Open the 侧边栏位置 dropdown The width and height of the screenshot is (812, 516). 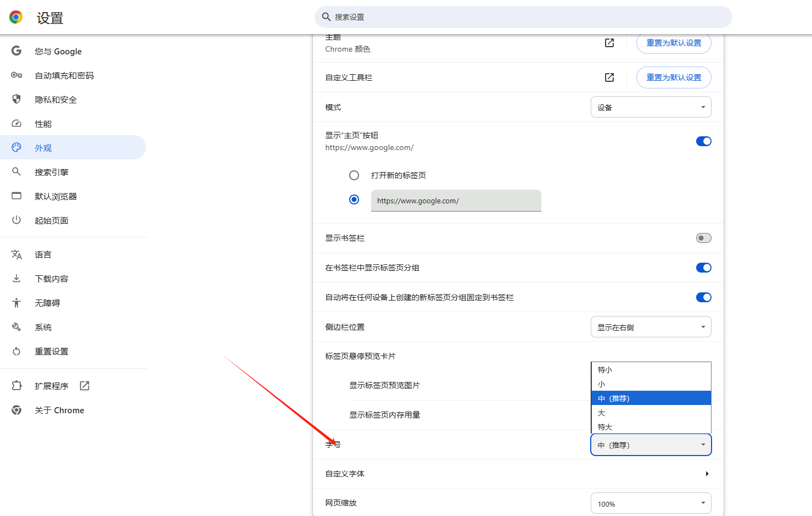651,327
